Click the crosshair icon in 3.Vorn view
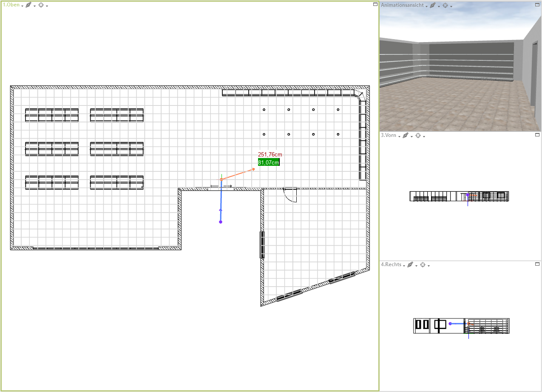This screenshot has height=392, width=542. point(418,135)
